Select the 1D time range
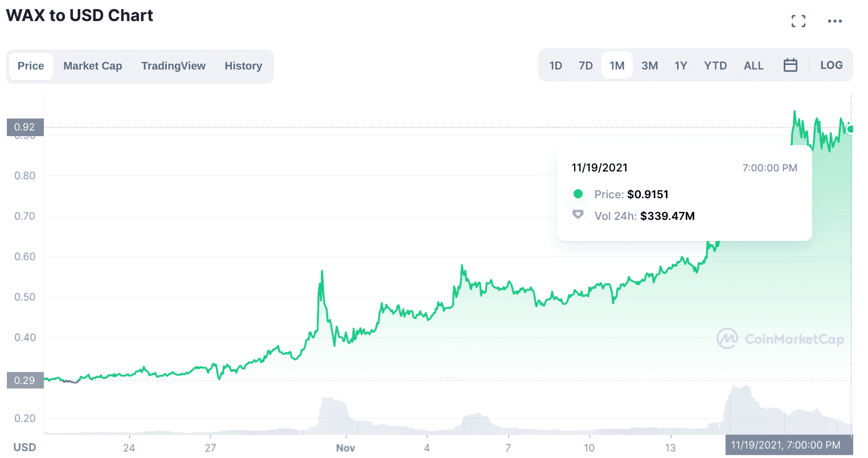The height and width of the screenshot is (458, 868). tap(556, 66)
